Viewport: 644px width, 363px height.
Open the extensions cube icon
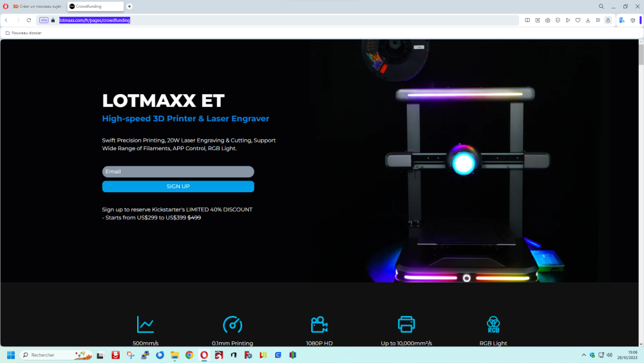pos(633,20)
